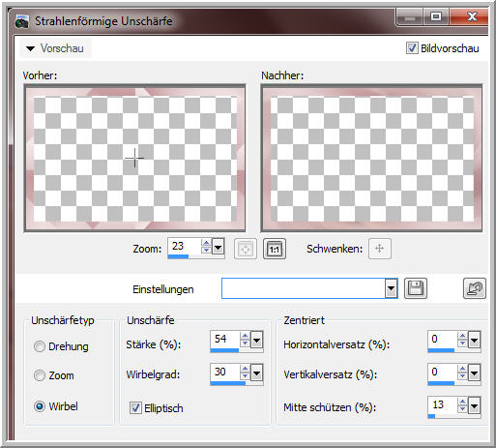The width and height of the screenshot is (496, 448).
Task: Uncheck the Elliptisch checkbox
Action: pyautogui.click(x=135, y=407)
